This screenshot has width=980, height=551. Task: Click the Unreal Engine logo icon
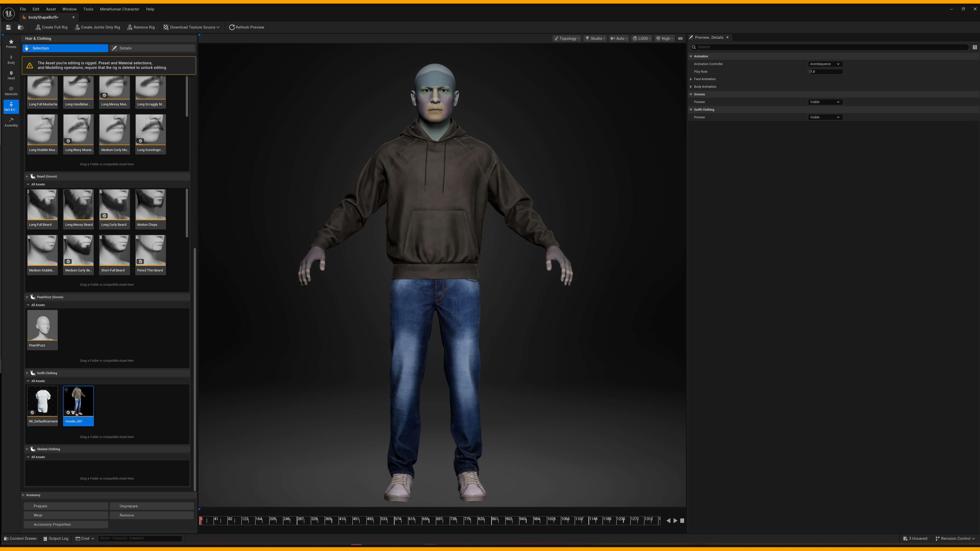coord(9,13)
